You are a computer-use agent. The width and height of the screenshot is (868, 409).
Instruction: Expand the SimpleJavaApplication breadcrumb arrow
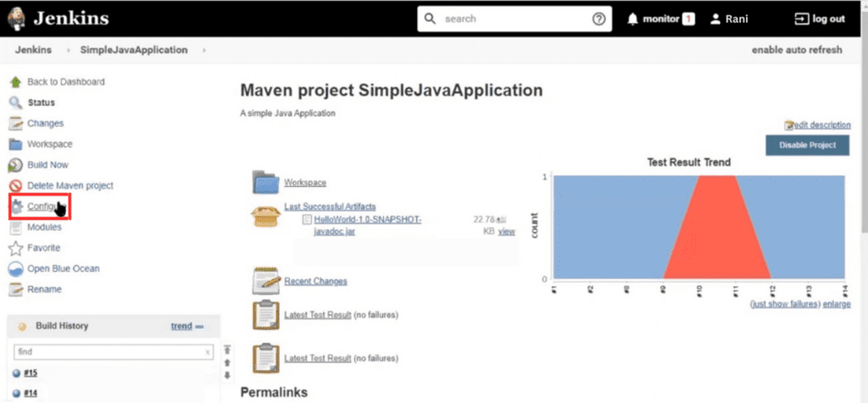[x=204, y=50]
